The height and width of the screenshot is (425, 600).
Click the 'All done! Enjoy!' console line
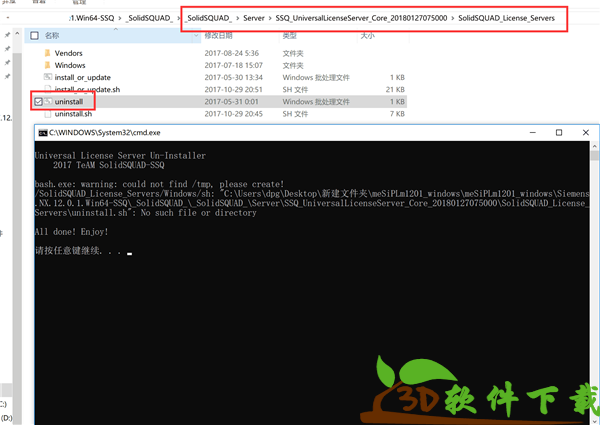[x=72, y=232]
